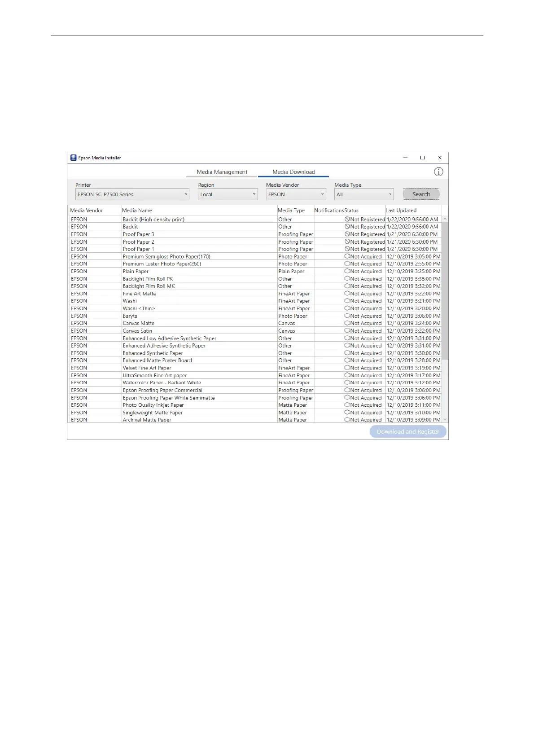Click the 12/10/2019 3:25:00 PM date cell
The image size is (534, 756).
[x=413, y=271]
